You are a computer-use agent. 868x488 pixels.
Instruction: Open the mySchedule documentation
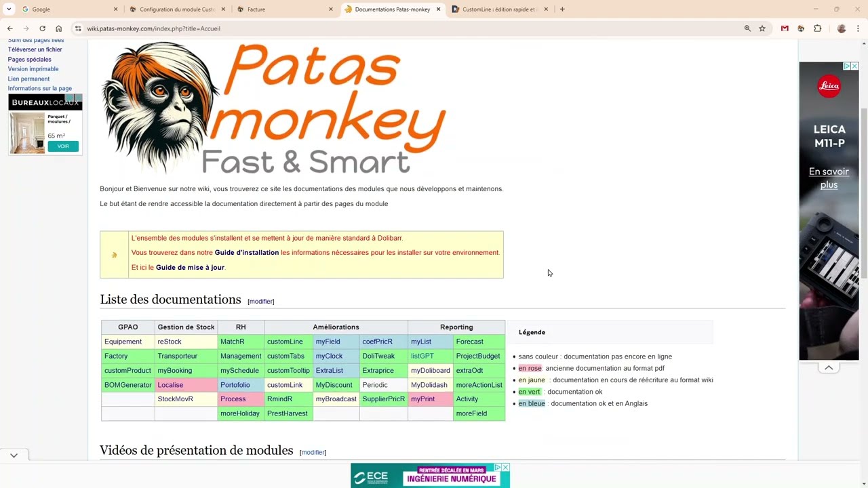point(239,371)
